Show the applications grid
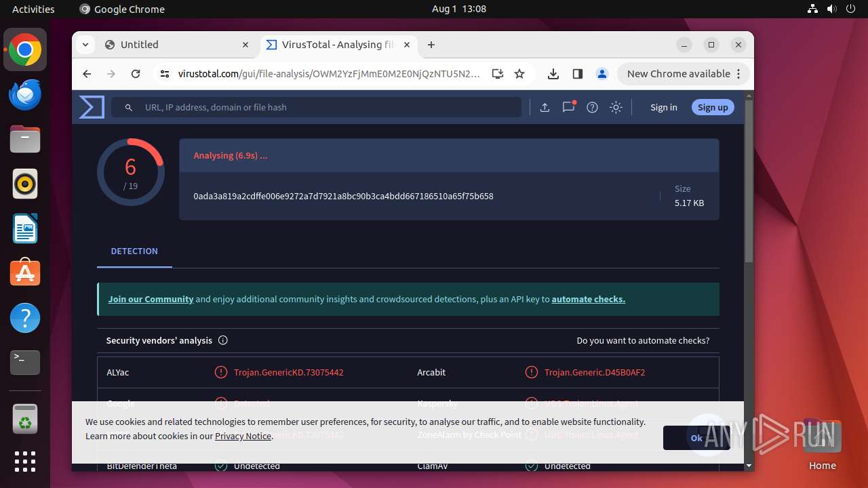868x488 pixels. 25,462
